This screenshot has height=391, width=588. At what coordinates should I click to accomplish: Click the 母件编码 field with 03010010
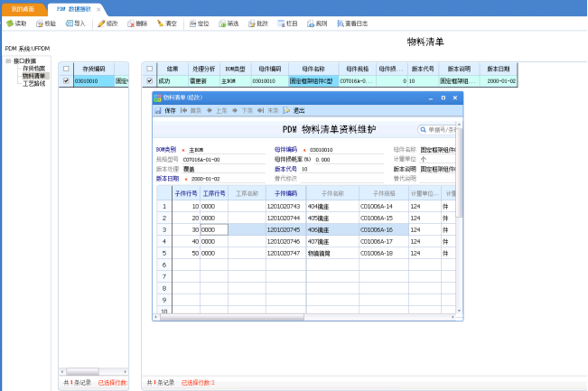pyautogui.click(x=346, y=150)
